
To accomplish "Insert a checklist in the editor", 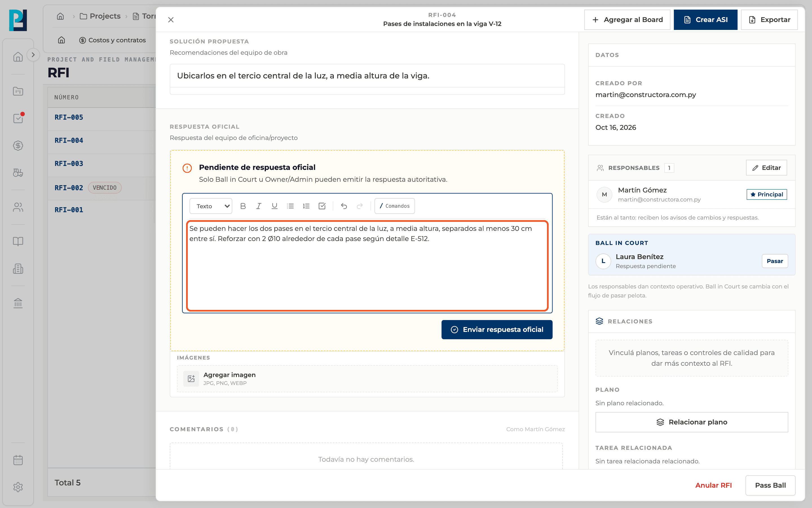I will click(x=322, y=206).
